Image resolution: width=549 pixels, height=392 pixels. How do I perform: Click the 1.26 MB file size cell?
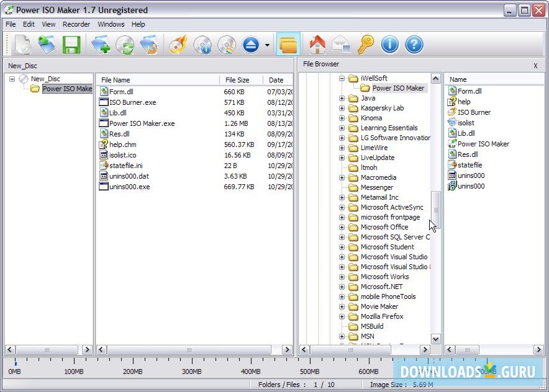[236, 123]
